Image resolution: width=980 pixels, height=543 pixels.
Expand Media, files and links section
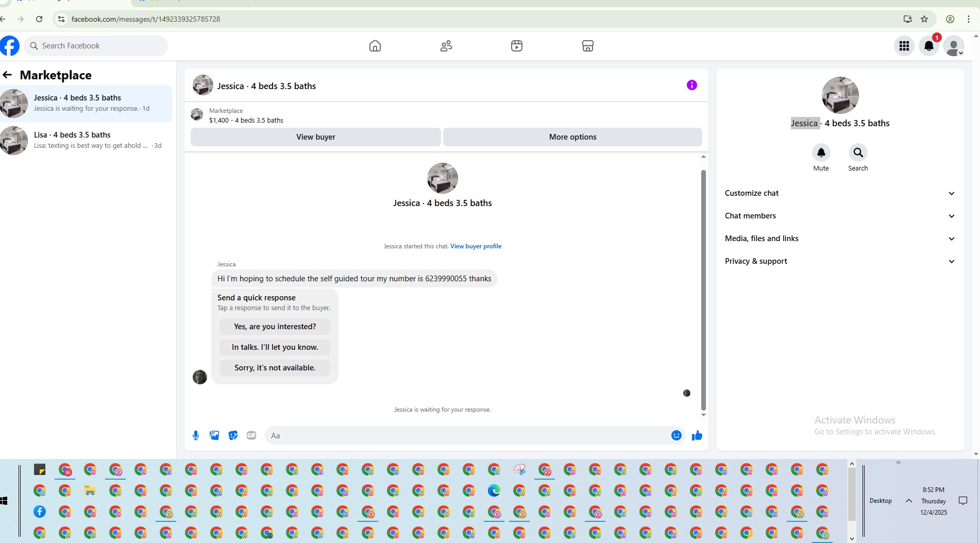(840, 239)
